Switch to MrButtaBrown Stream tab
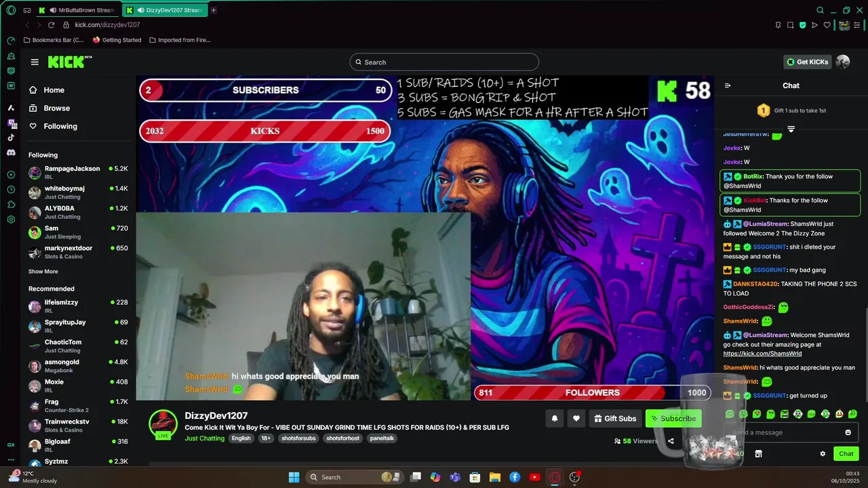The image size is (868, 488). [x=76, y=10]
